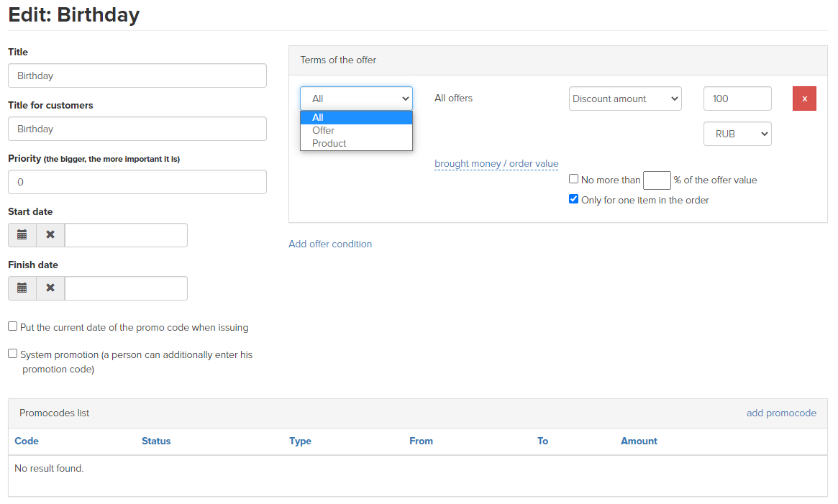Open the Start date calendar picker
Screen dimensions: 838x504
[22, 235]
